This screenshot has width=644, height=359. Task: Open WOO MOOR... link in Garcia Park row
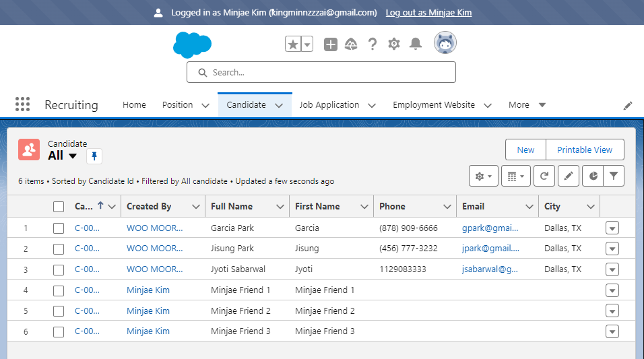click(154, 228)
